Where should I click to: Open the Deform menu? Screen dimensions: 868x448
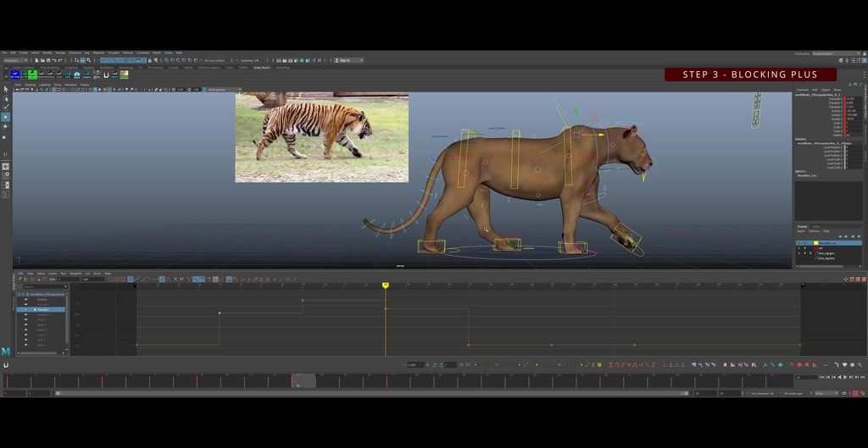[128, 53]
